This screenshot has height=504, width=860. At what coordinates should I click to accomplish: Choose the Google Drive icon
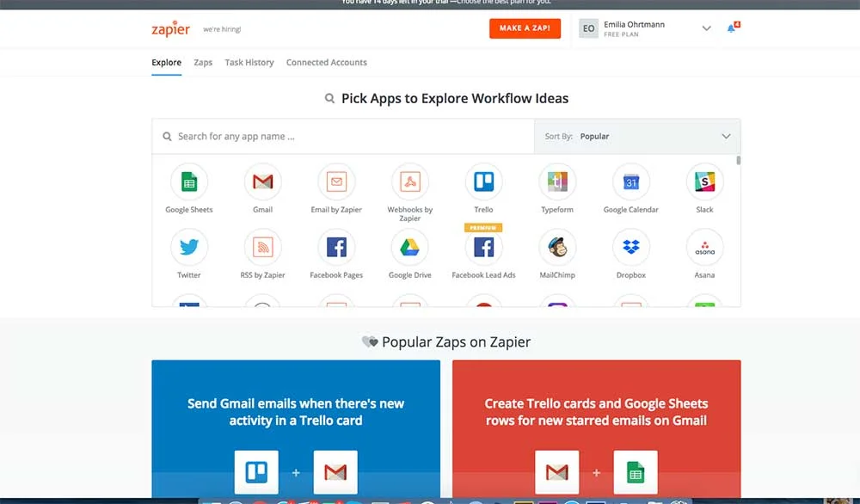(409, 247)
